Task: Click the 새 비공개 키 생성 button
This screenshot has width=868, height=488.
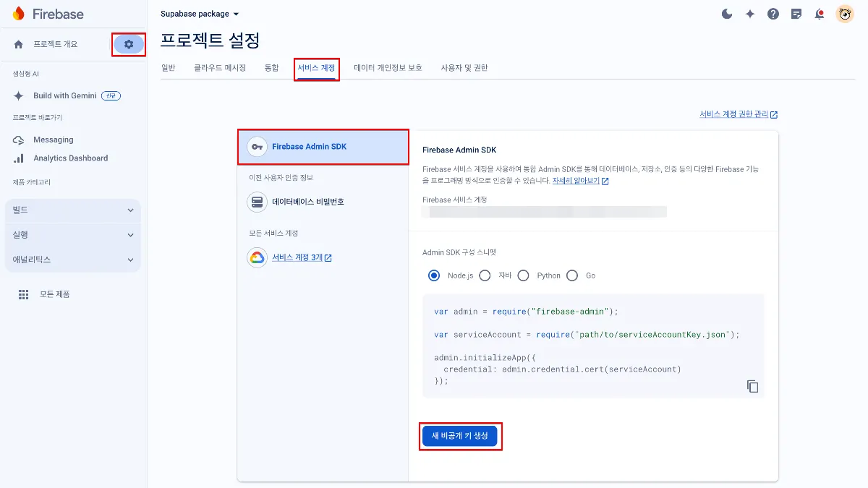Action: click(x=460, y=436)
